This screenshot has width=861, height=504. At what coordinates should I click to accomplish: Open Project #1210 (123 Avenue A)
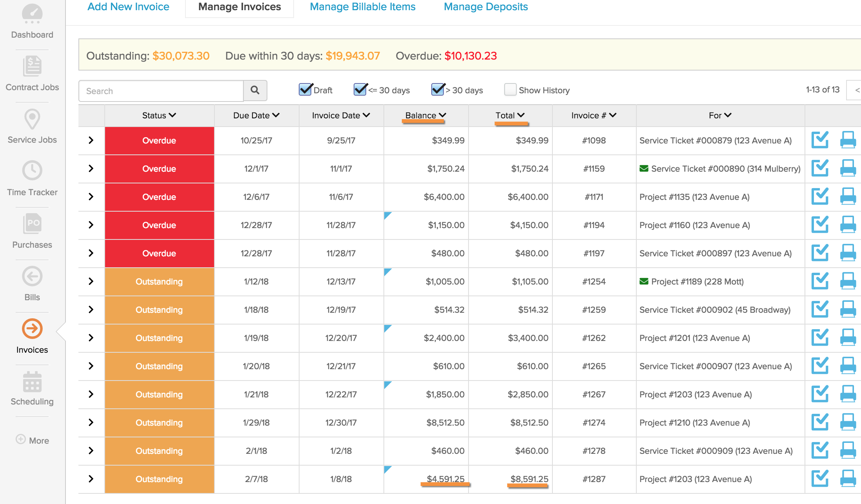click(x=695, y=422)
